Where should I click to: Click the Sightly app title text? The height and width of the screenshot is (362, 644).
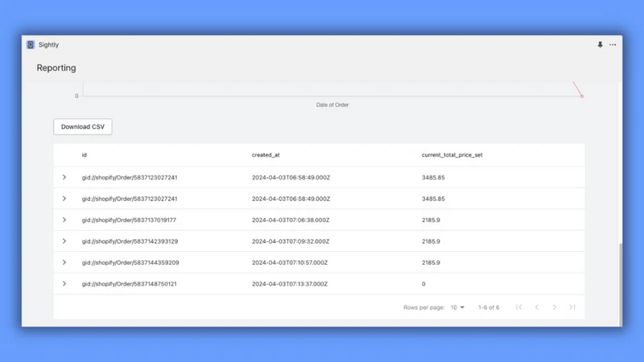pos(48,45)
